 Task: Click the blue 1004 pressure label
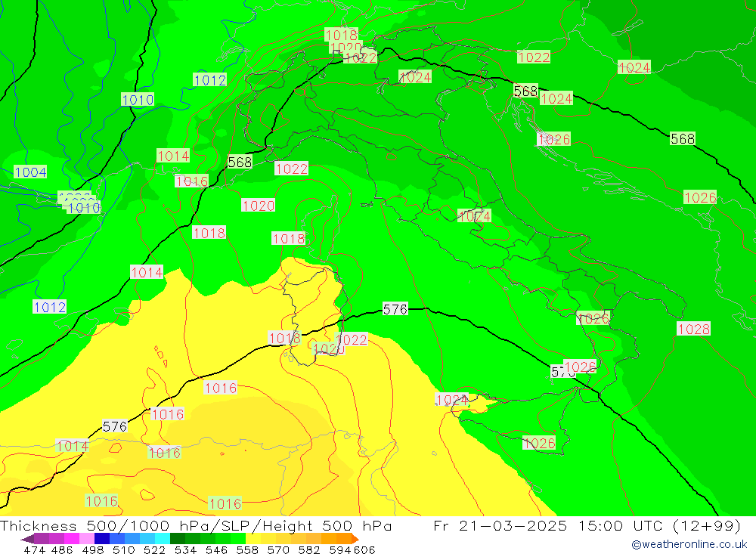pyautogui.click(x=30, y=172)
